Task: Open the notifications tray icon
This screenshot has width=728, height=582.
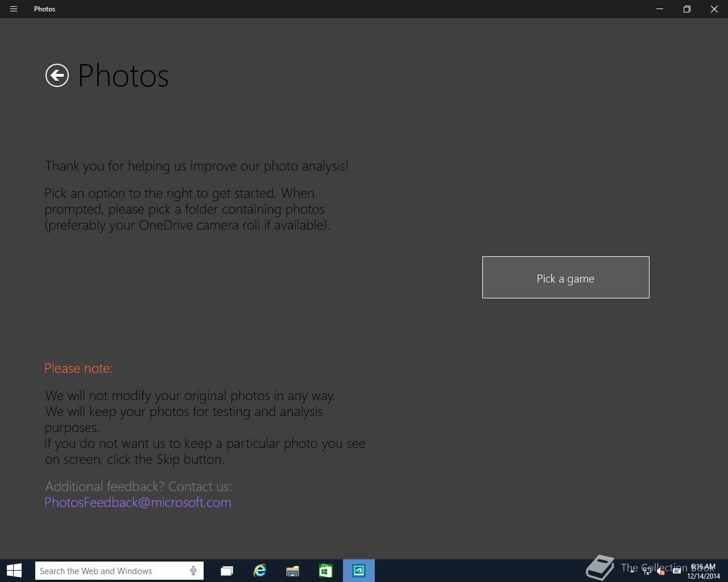Action: point(676,571)
